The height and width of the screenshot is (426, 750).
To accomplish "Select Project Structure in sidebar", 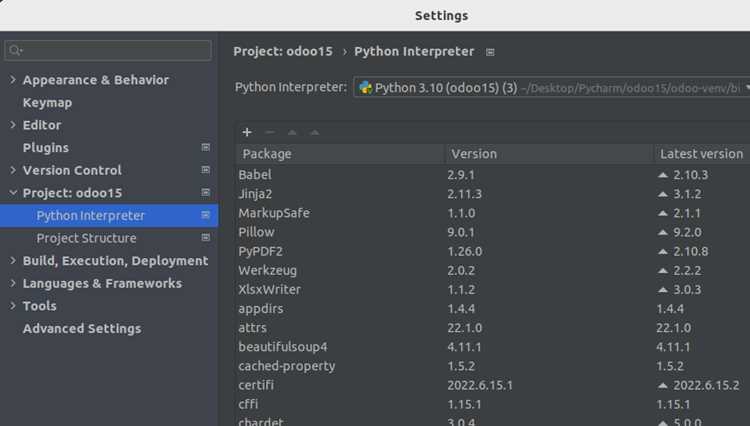I will [x=109, y=238].
